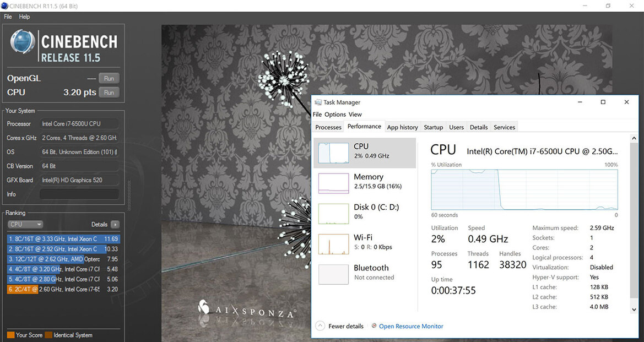Image resolution: width=644 pixels, height=342 pixels.
Task: Select the CPU graph thumbnail in sidebar
Action: click(x=333, y=153)
